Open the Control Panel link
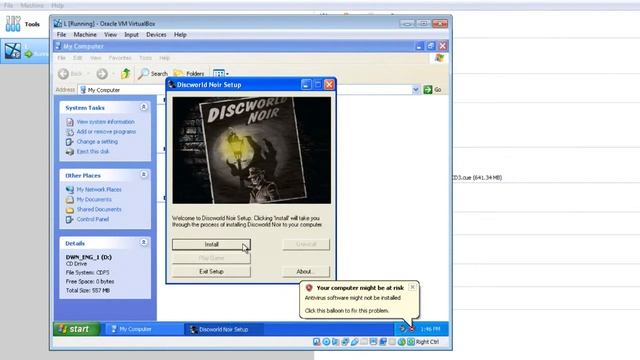This screenshot has height=360, width=640. [93, 219]
